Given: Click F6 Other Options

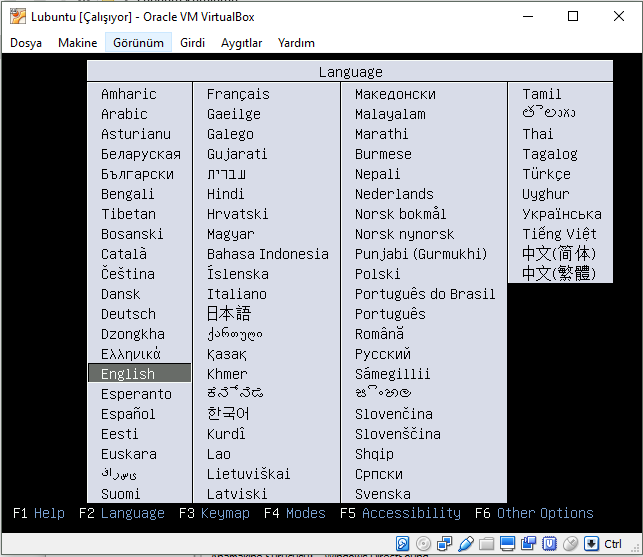Looking at the screenshot, I should 534,513.
